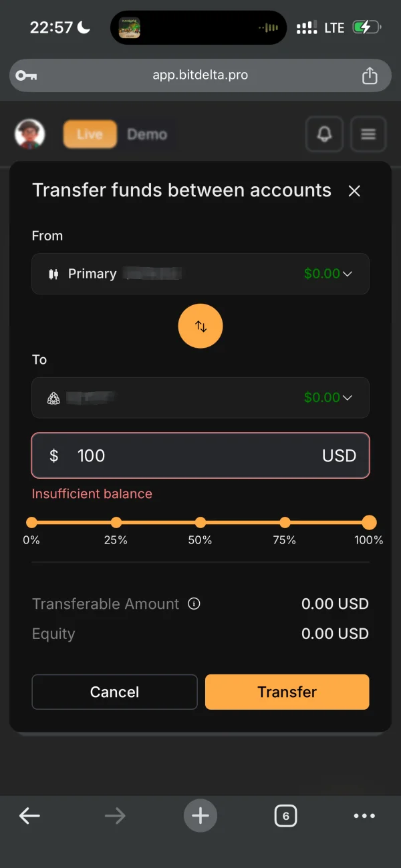Tap the profile avatar picture
The height and width of the screenshot is (868, 401).
30,134
